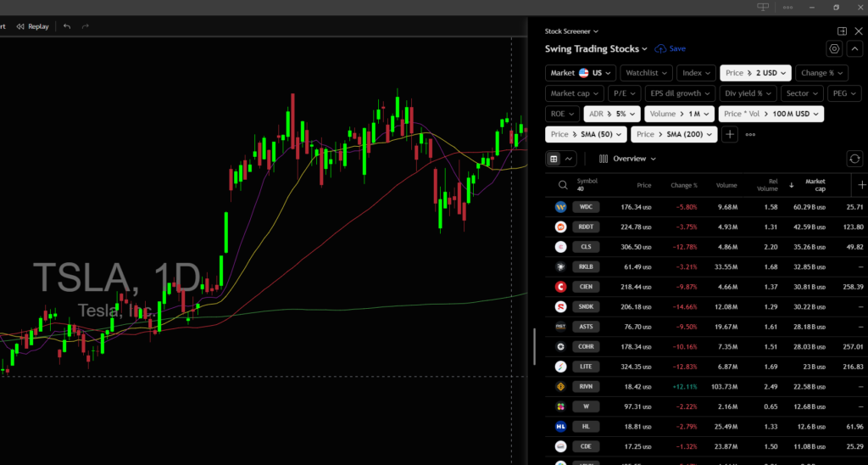
Task: Click the RDDT Reddit logo
Action: (x=561, y=227)
